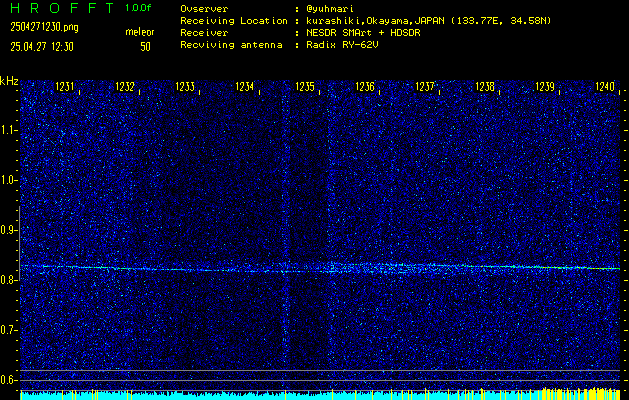Click the meteor label

pyautogui.click(x=140, y=32)
